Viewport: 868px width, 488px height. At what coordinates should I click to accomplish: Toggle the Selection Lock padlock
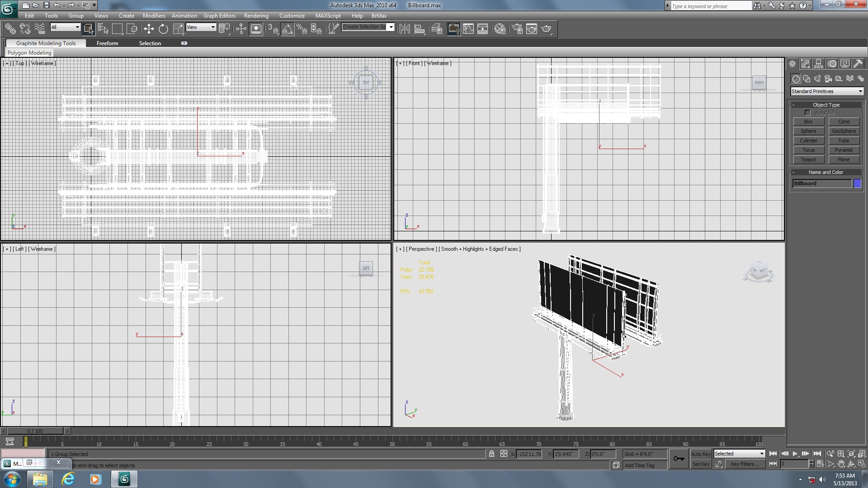pos(491,454)
